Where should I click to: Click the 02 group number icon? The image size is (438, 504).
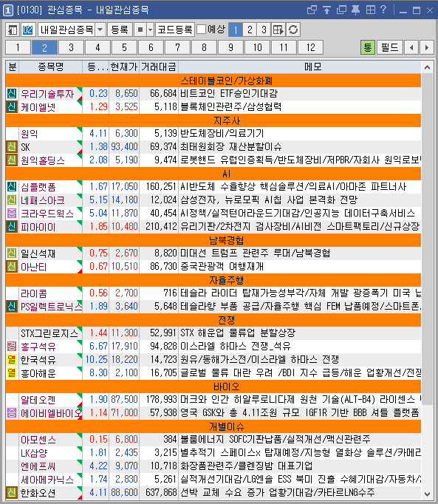click(x=27, y=30)
